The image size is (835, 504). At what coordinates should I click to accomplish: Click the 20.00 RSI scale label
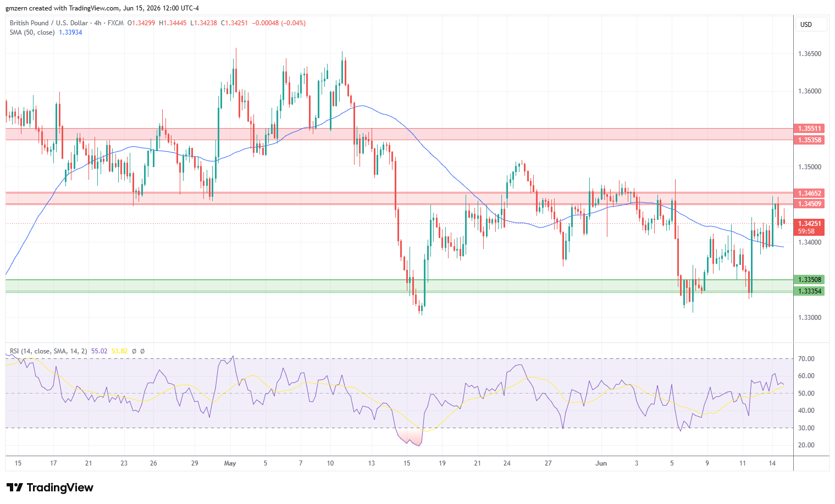(806, 445)
